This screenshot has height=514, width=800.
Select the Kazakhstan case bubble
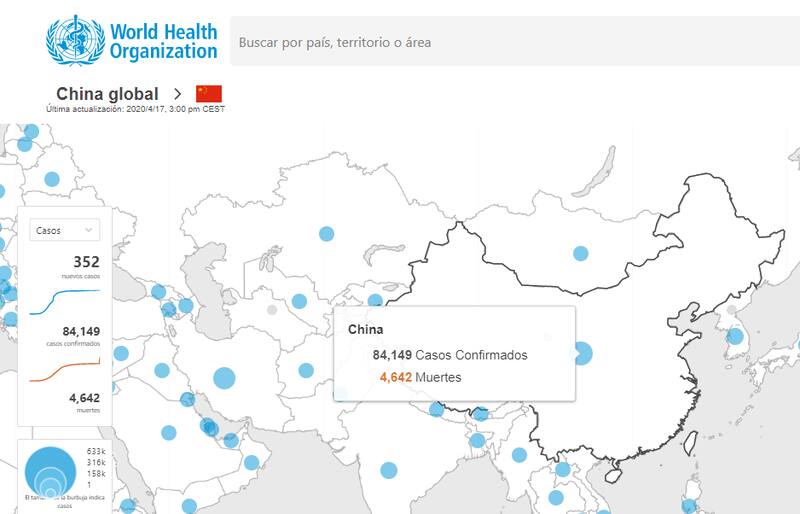[326, 234]
